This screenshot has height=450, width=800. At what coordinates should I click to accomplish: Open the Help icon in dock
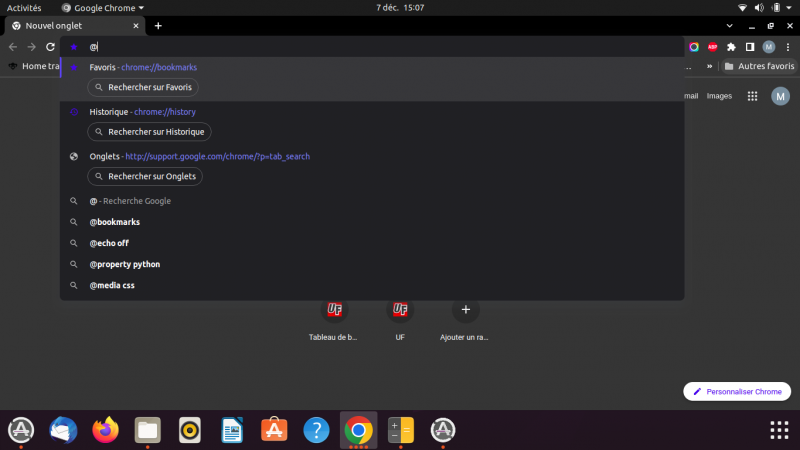[316, 430]
